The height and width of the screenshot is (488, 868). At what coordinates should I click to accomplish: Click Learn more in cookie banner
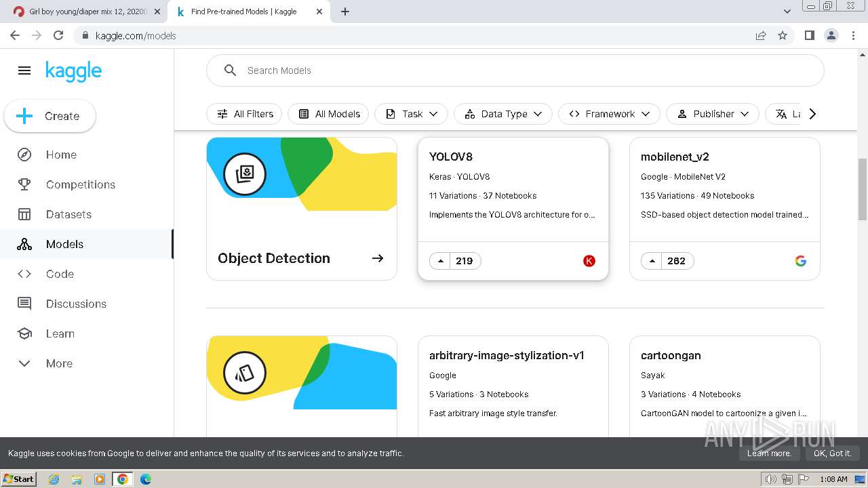pos(769,453)
